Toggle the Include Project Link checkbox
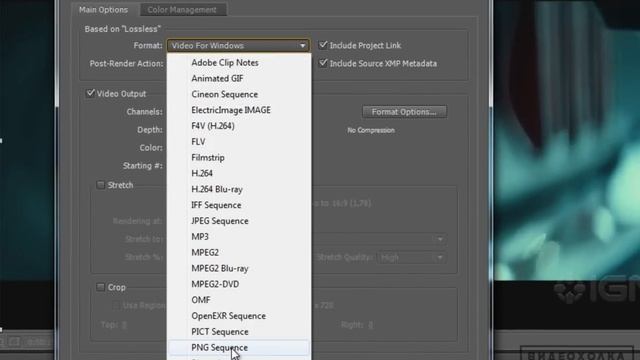640x360 pixels. [323, 45]
